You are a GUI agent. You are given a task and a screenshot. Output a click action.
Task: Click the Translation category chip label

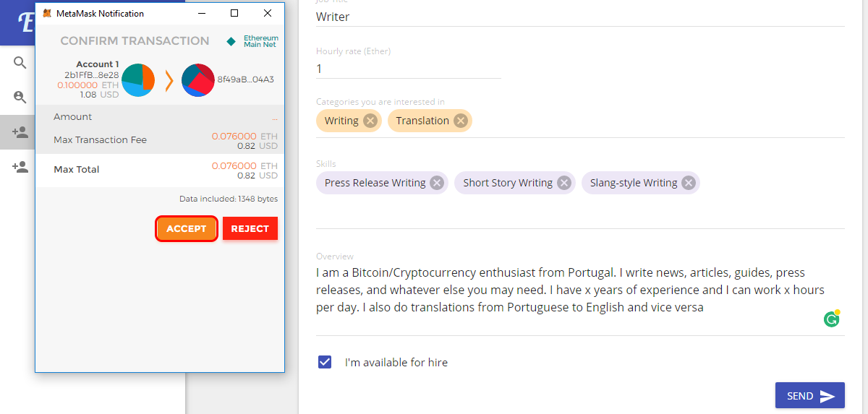(422, 121)
